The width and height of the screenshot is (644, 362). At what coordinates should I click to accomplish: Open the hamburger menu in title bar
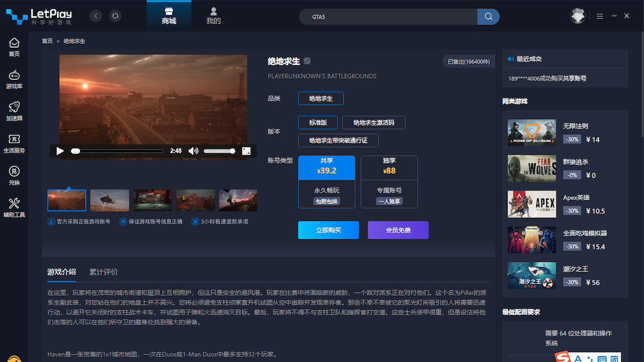point(600,17)
